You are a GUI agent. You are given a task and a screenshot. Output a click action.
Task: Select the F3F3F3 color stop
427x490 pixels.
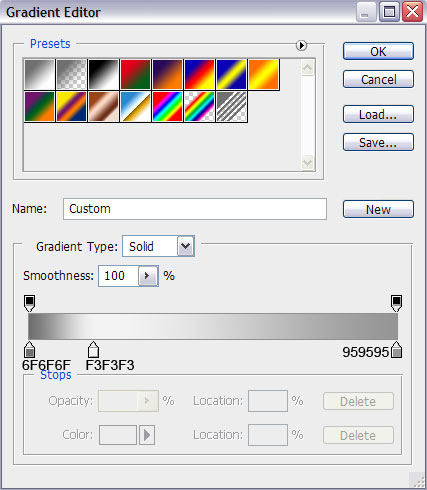click(93, 349)
